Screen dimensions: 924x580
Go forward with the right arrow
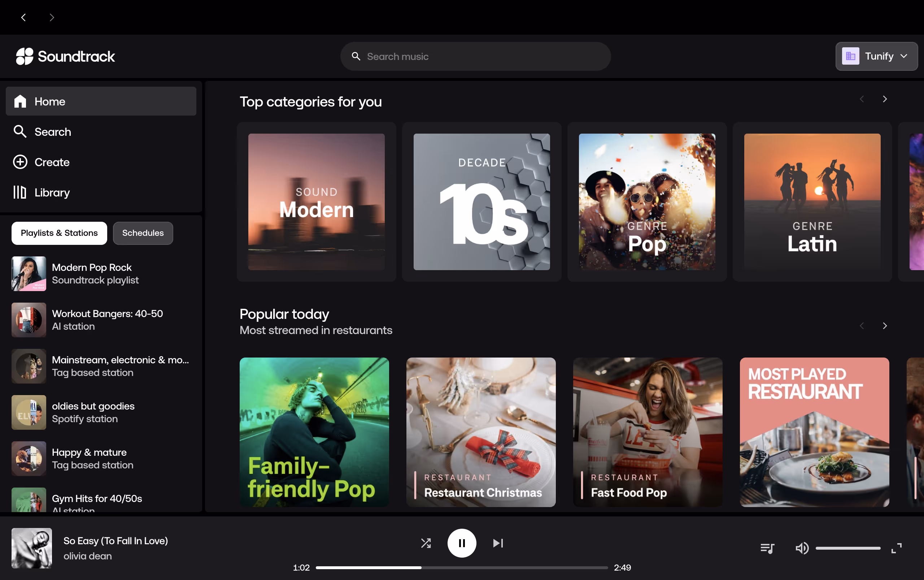(52, 17)
